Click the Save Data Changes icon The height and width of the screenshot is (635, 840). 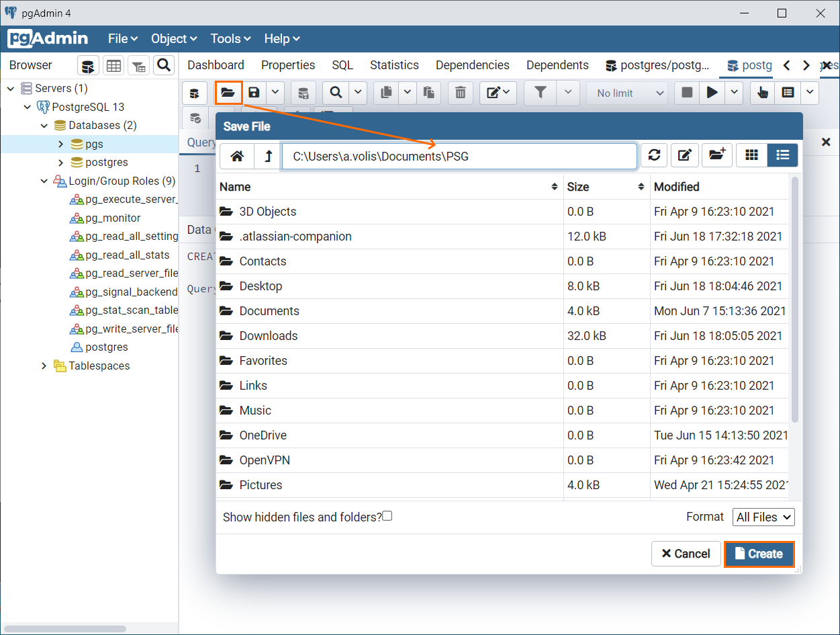pyautogui.click(x=304, y=93)
